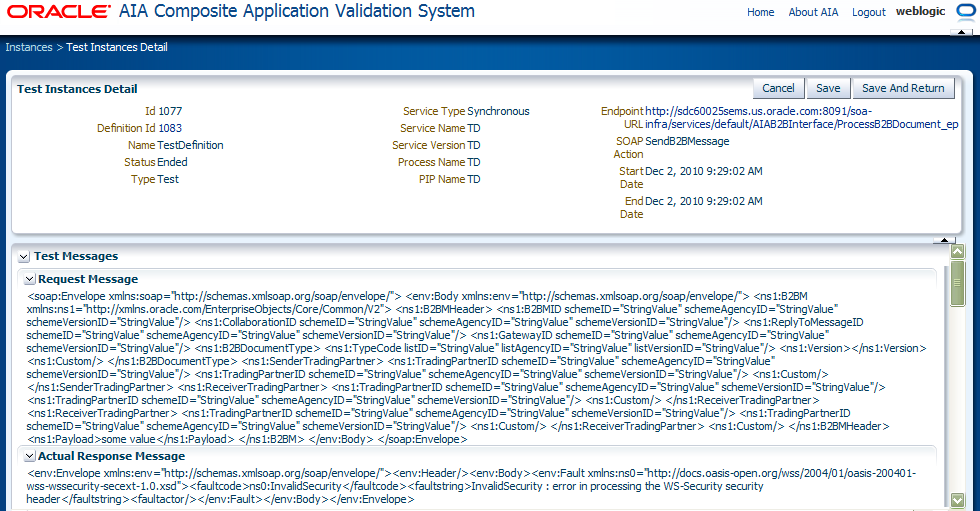980x511 pixels.
Task: Click the Save button
Action: 828,88
